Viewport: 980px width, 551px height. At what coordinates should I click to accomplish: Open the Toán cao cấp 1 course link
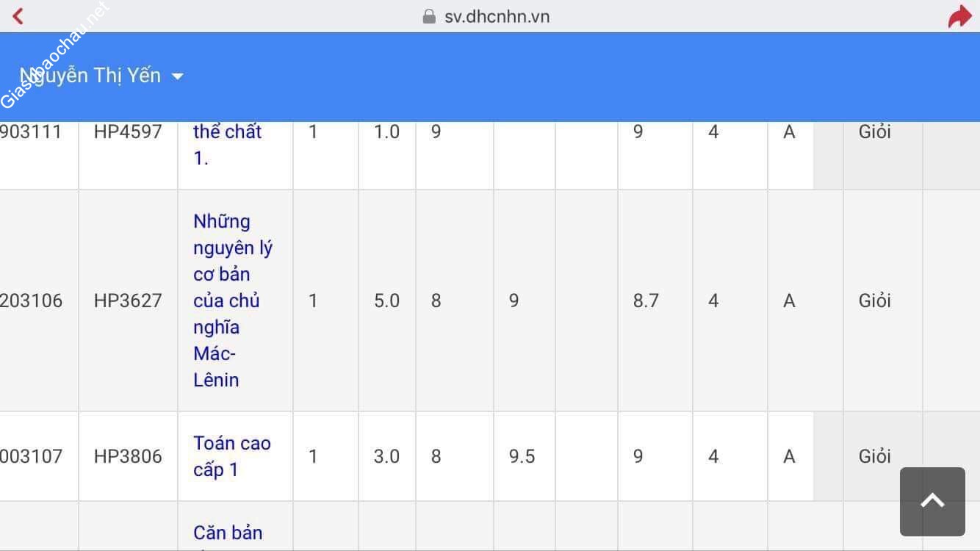point(231,456)
